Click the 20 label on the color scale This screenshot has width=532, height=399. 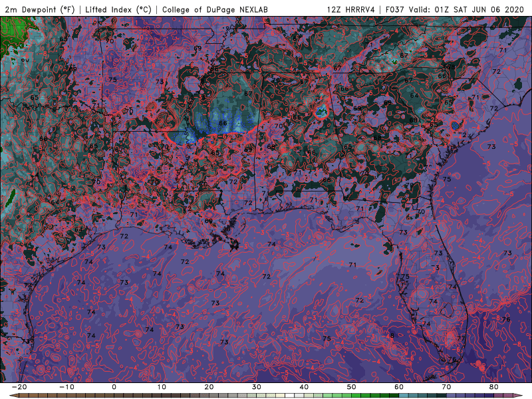click(209, 387)
